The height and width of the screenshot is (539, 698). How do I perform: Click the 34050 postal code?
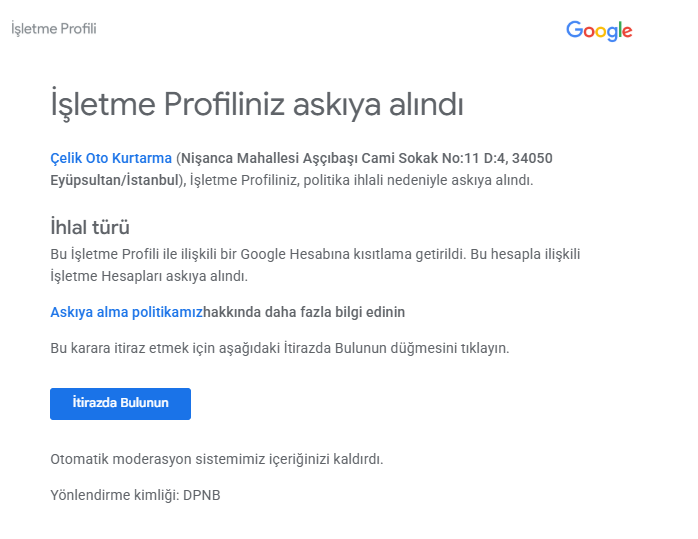[x=532, y=158]
